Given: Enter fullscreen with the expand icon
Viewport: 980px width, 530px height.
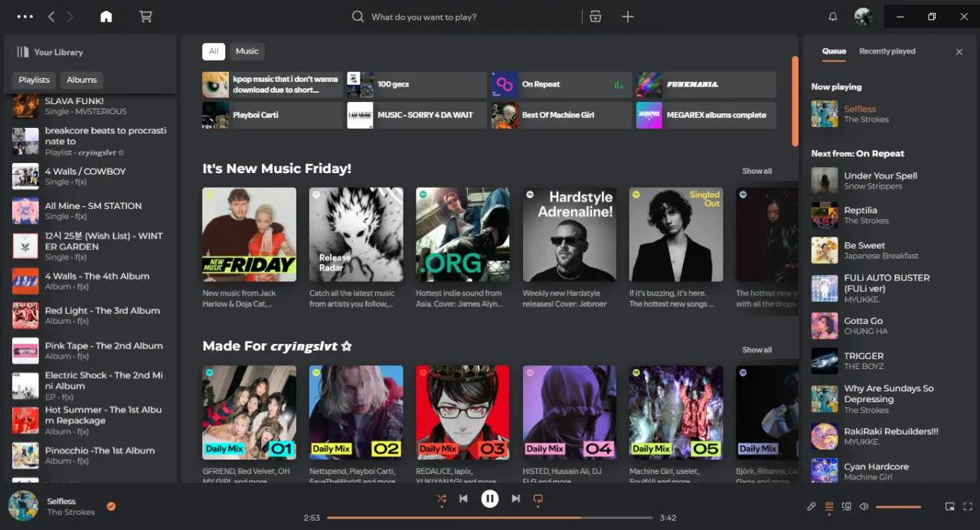Looking at the screenshot, I should [968, 506].
